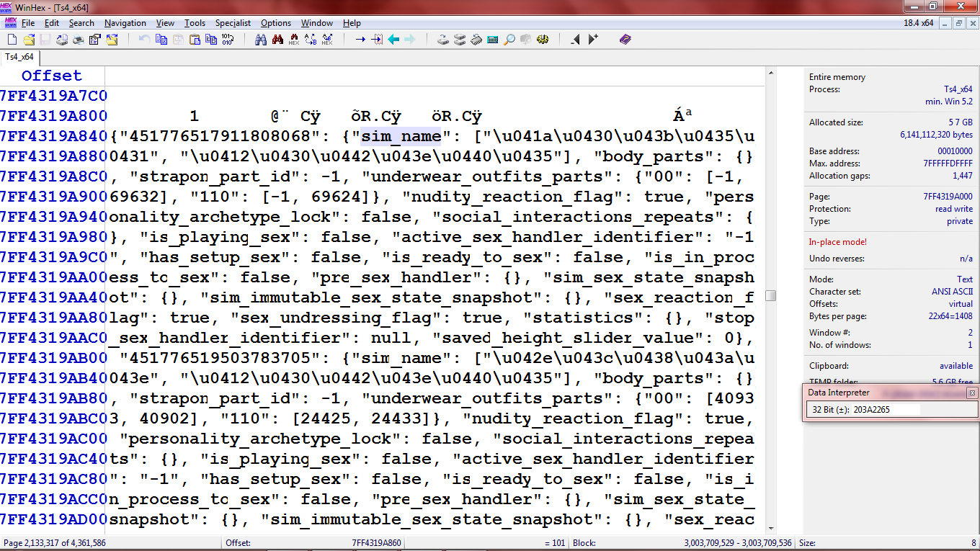Click the 'virtual' Offsets value
Screen dimensions: 980x551
tap(961, 304)
